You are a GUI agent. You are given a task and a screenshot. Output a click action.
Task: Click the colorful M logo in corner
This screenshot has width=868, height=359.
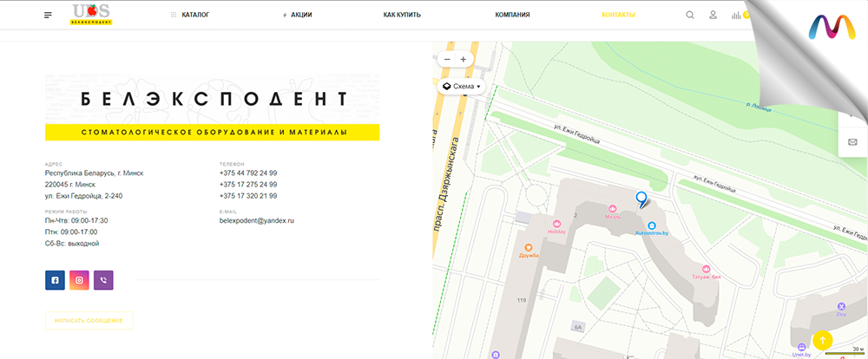click(832, 27)
